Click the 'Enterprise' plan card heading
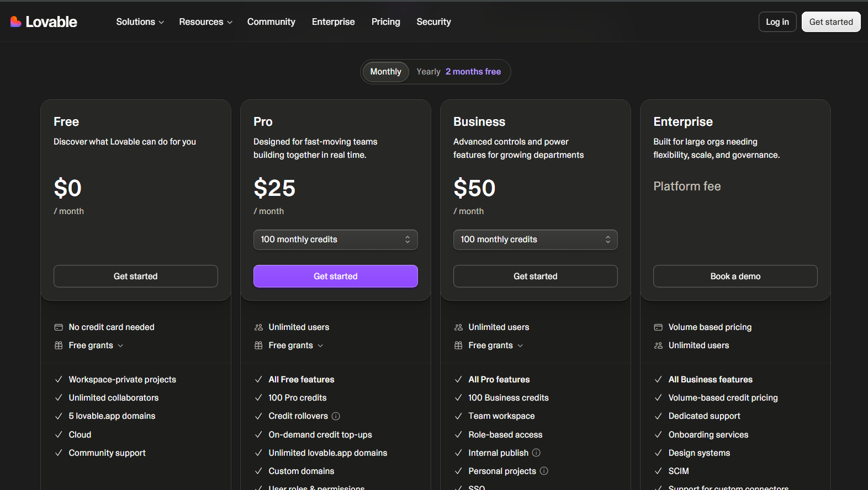The height and width of the screenshot is (490, 868). (683, 121)
